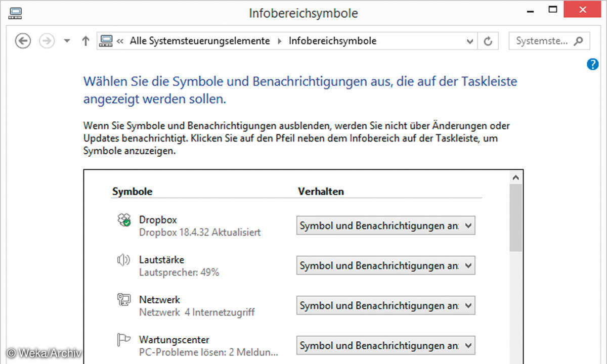Viewport: 607px width, 364px height.
Task: Select the Wartungscenter entry name
Action: point(174,340)
